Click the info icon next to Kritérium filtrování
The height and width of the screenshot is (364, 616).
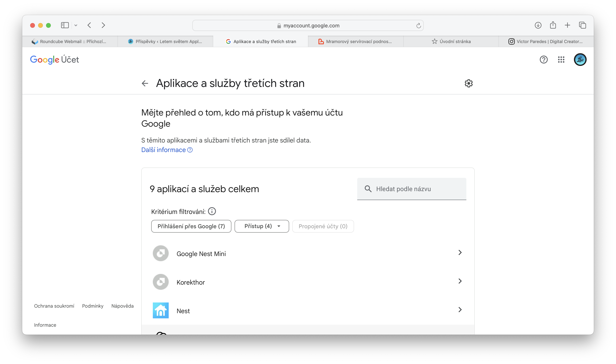click(212, 211)
